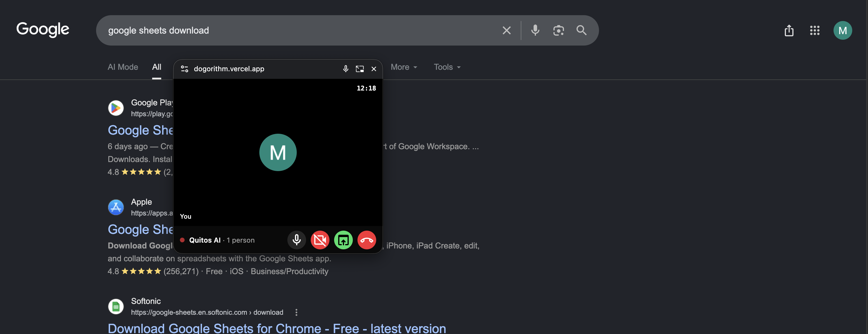Hang up the Quitos AI call
This screenshot has width=868, height=334.
pyautogui.click(x=367, y=240)
